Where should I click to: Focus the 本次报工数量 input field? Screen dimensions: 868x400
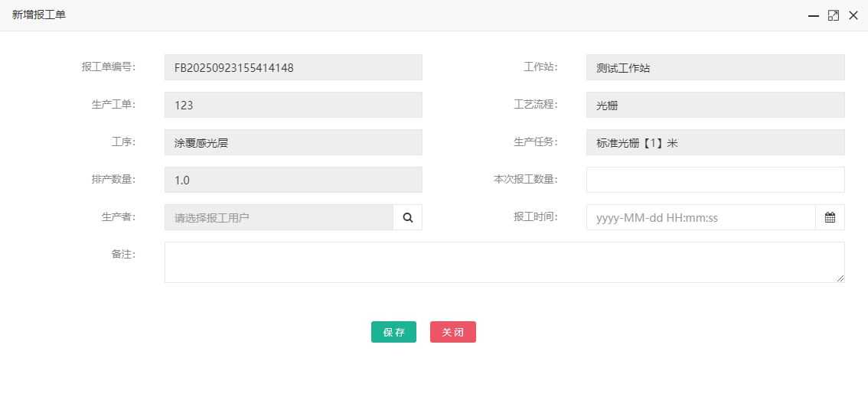[x=715, y=180]
